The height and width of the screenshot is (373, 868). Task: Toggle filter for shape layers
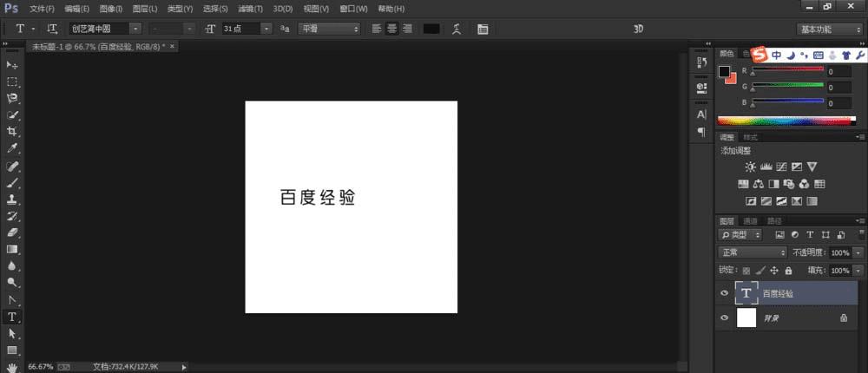[825, 235]
